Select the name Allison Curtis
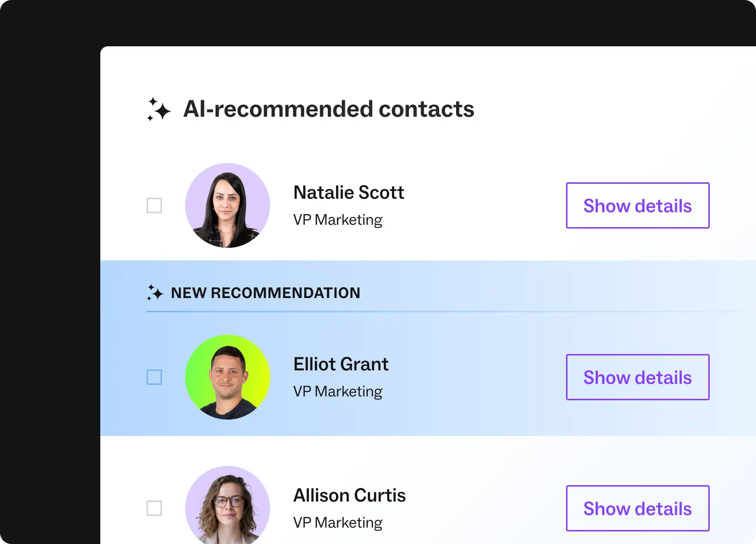This screenshot has width=756, height=544. coord(350,495)
